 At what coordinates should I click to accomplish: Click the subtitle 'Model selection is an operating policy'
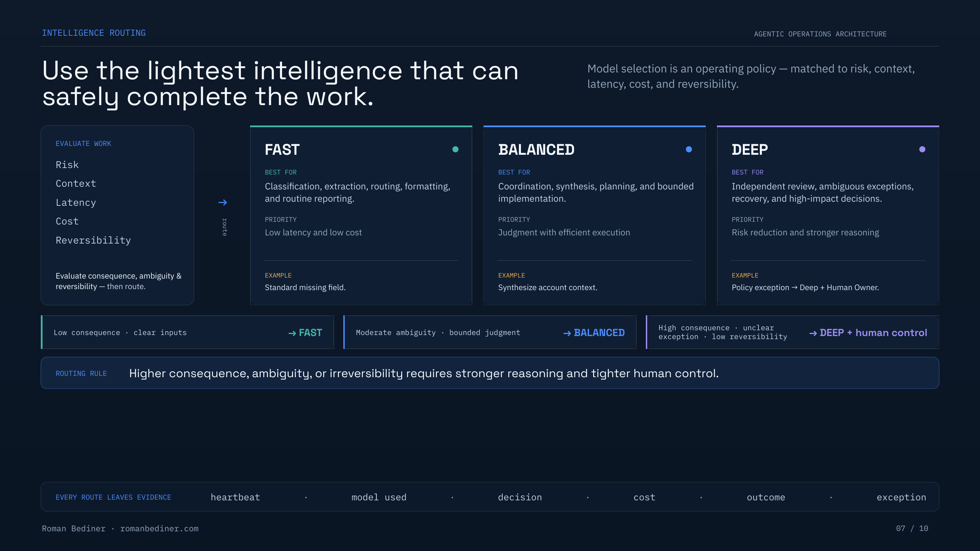(751, 76)
